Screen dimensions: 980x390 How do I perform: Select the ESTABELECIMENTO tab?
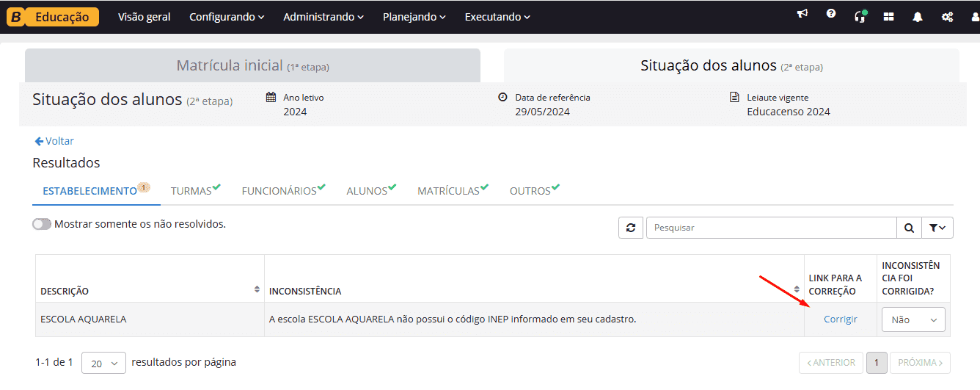click(96, 190)
